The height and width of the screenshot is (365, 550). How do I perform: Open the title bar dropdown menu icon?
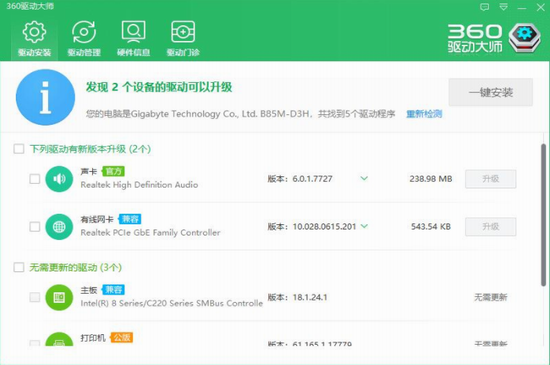coord(504,7)
